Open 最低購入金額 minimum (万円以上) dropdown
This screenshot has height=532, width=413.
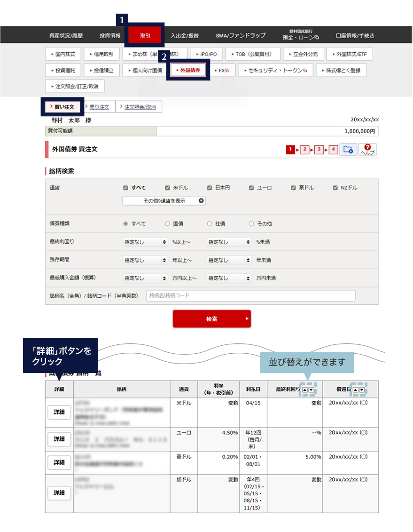[x=145, y=278]
